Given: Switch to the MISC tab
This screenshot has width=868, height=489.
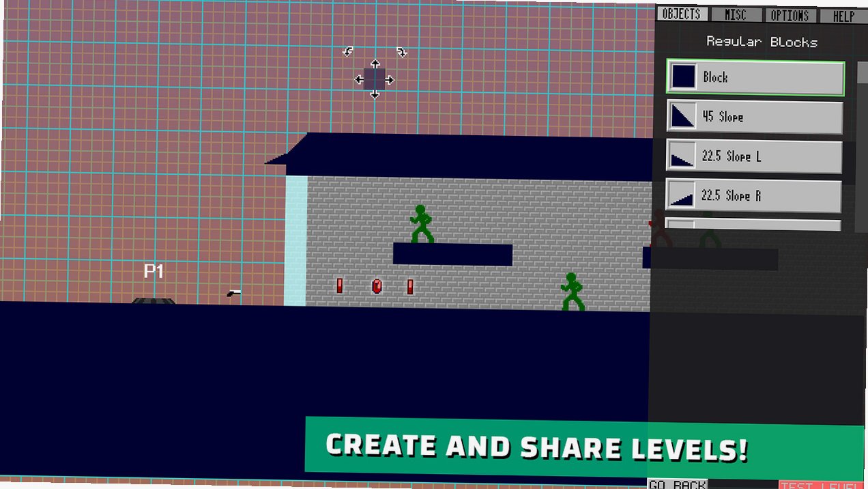Looking at the screenshot, I should pos(735,15).
